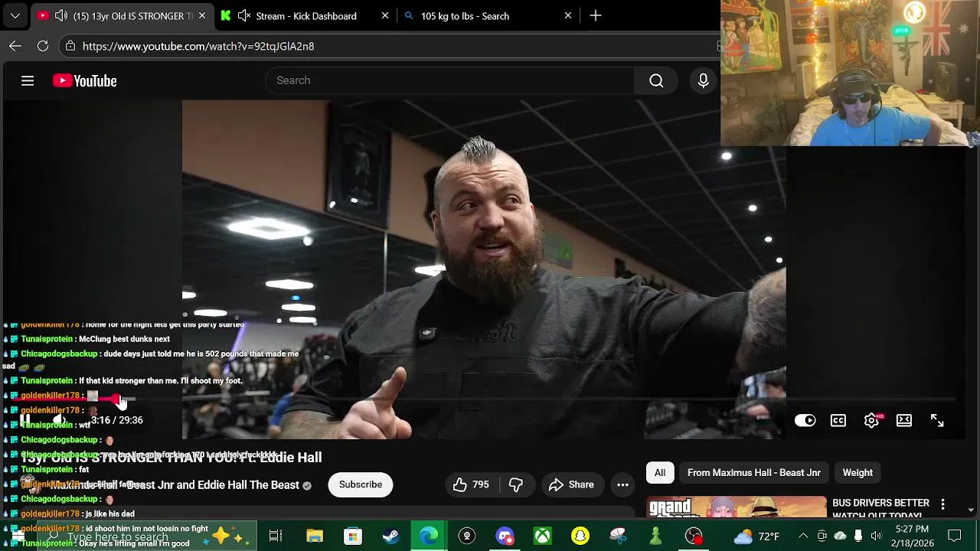Switch to 105 kg to lbs Search tab
The width and height of the screenshot is (980, 551).
(465, 15)
